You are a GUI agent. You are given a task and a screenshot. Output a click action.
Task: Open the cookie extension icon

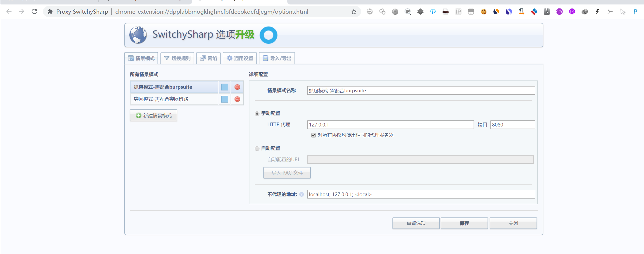[x=484, y=12]
